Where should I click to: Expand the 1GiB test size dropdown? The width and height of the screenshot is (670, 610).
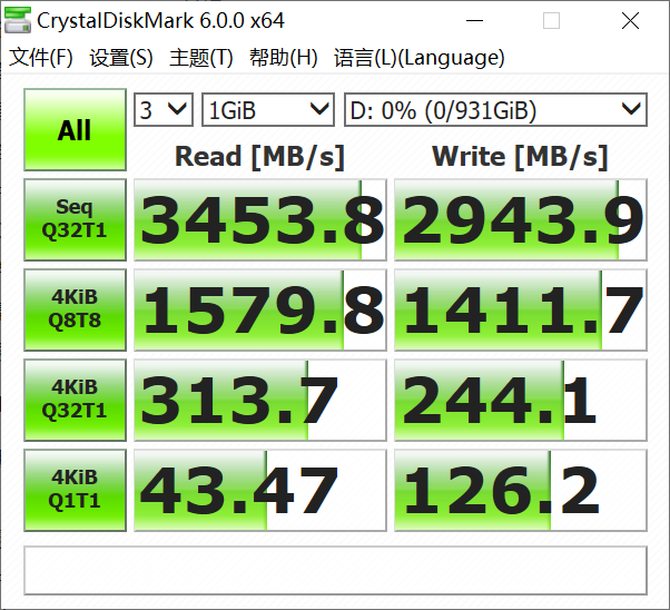pyautogui.click(x=268, y=110)
